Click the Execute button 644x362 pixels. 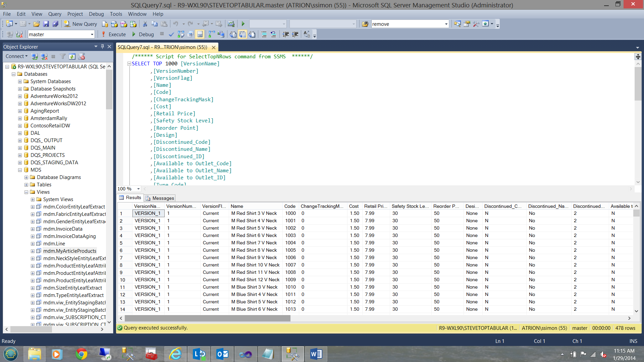113,35
